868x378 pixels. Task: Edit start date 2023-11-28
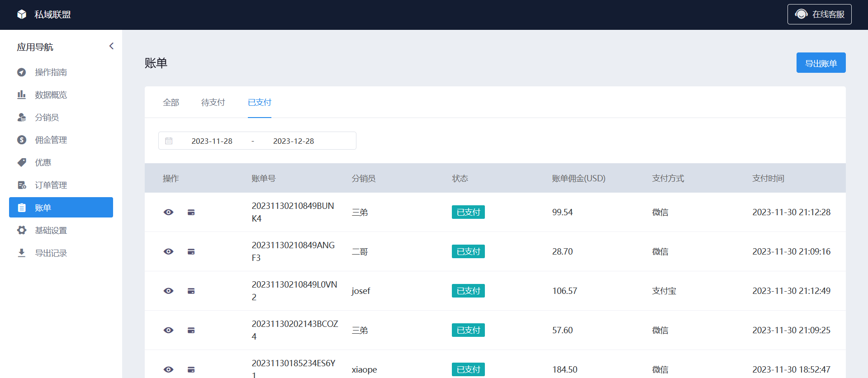point(212,141)
